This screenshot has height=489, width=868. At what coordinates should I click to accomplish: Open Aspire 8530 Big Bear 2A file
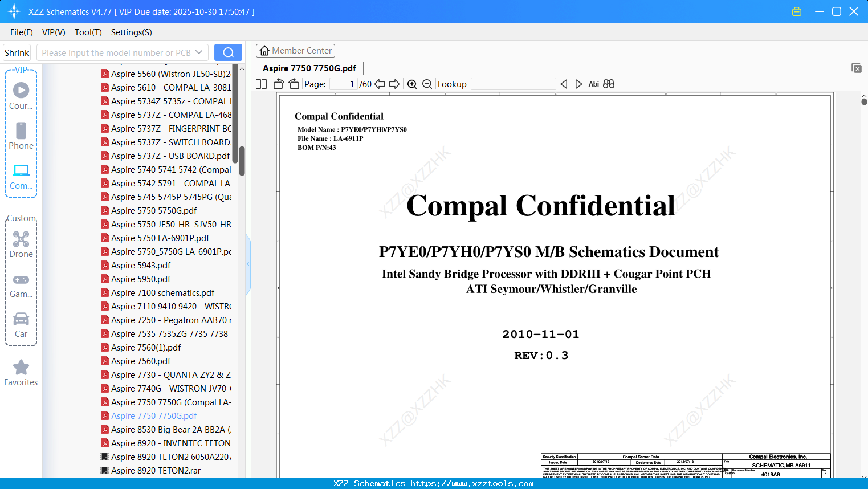pos(166,430)
